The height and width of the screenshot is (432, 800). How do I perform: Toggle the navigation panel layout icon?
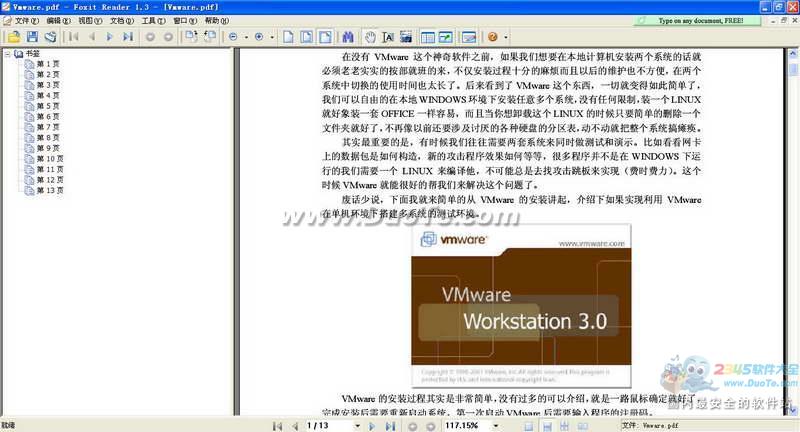pyautogui.click(x=428, y=37)
